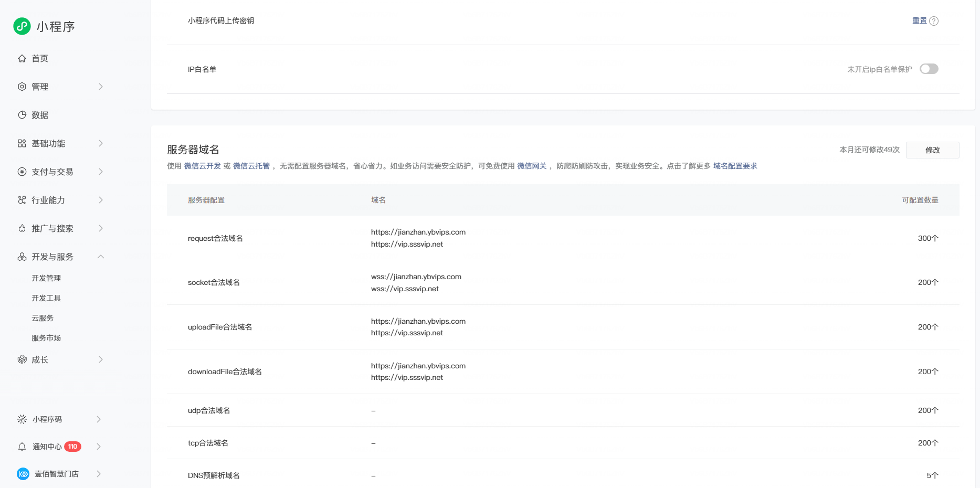The height and width of the screenshot is (488, 980).
Task: Open the 开发管理 submenu item
Action: coord(46,278)
